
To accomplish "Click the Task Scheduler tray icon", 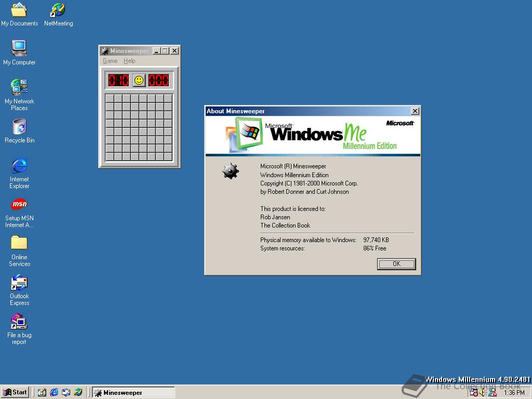I will [474, 393].
